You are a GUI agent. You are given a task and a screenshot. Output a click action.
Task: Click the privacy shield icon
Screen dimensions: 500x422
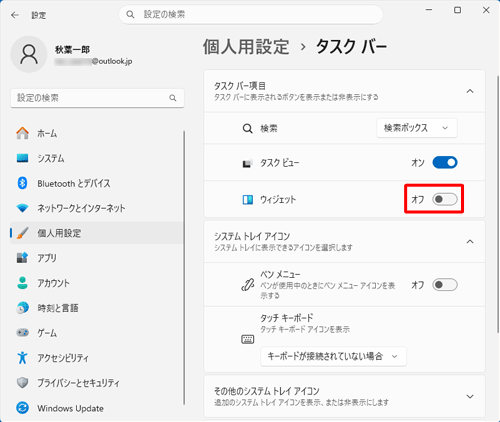pos(22,383)
